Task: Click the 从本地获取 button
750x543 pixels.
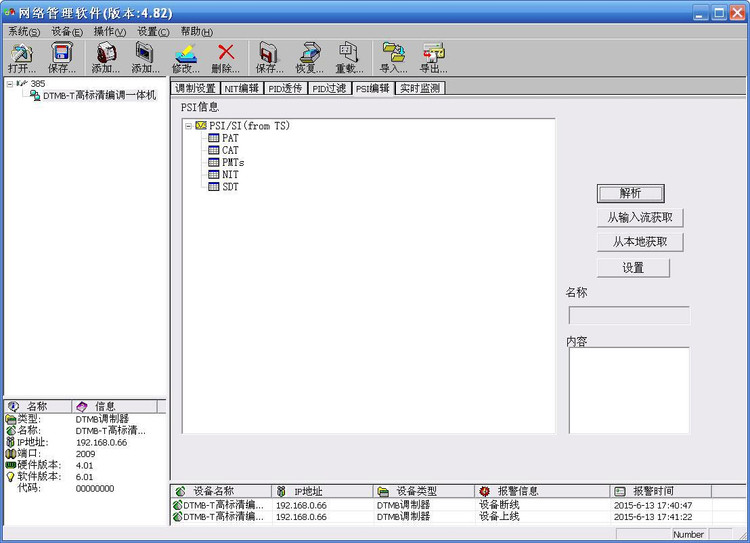Action: tap(640, 242)
